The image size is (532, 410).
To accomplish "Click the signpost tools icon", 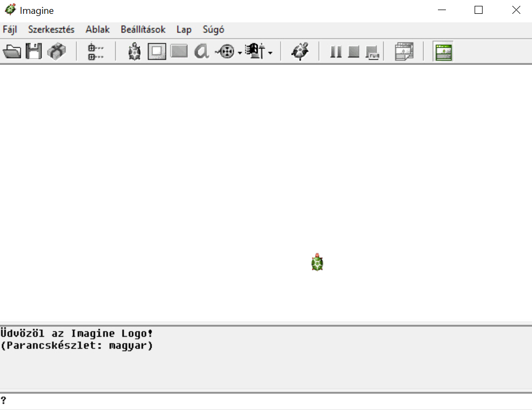I will [255, 51].
